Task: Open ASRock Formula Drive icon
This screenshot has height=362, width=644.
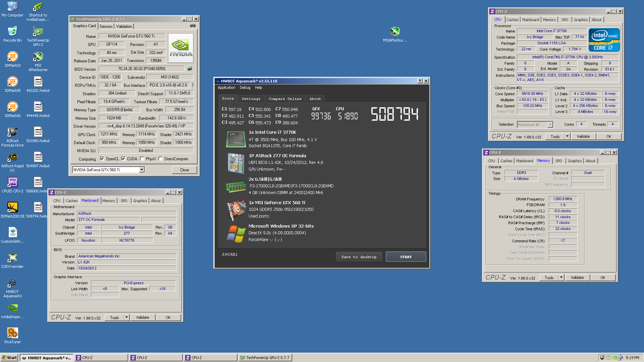Action: tap(12, 137)
